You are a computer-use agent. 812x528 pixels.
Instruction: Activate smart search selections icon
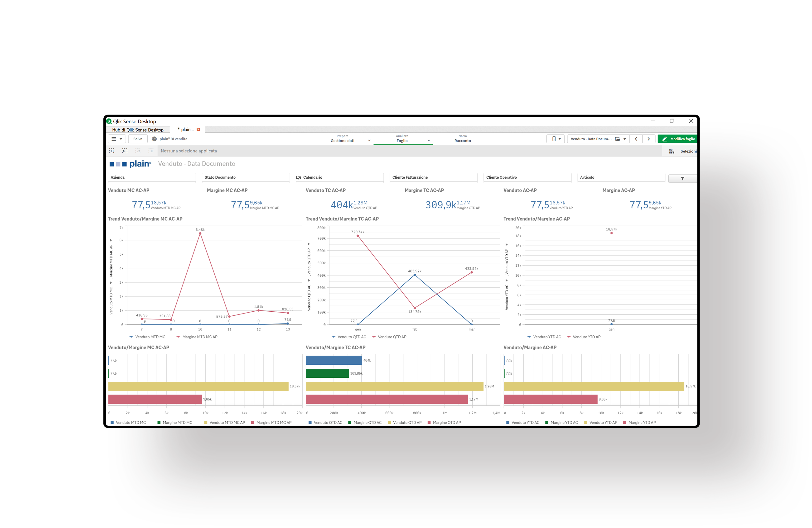click(x=111, y=151)
